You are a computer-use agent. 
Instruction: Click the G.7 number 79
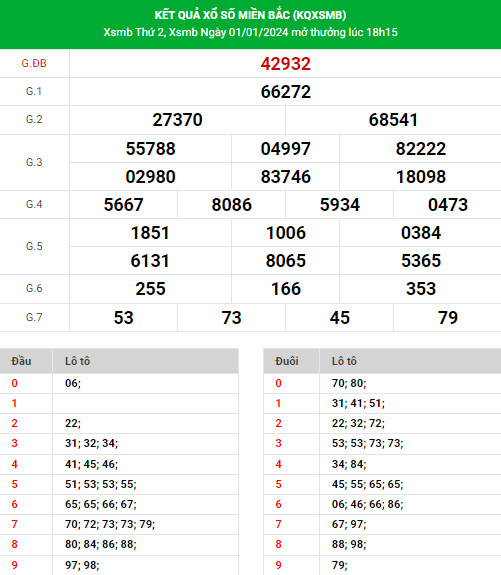pyautogui.click(x=447, y=318)
